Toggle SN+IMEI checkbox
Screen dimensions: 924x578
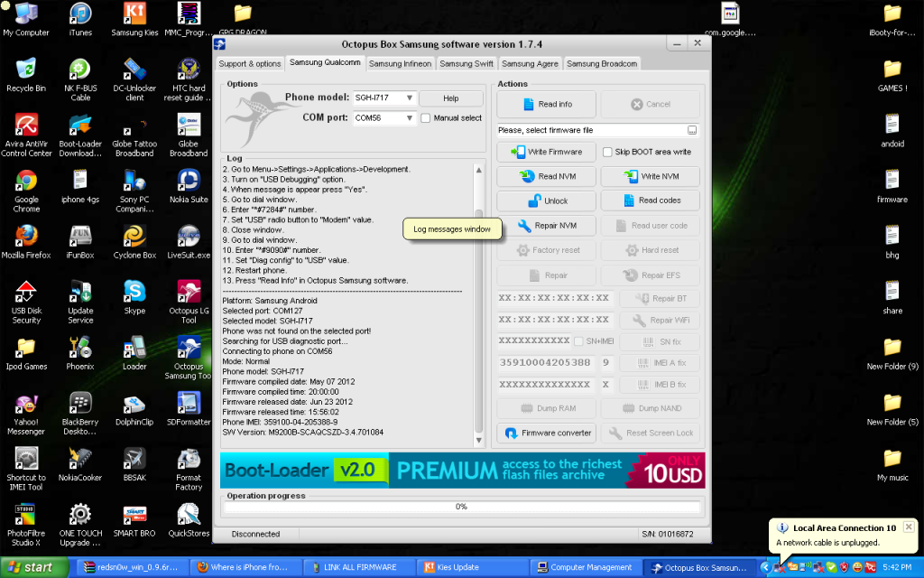(578, 341)
